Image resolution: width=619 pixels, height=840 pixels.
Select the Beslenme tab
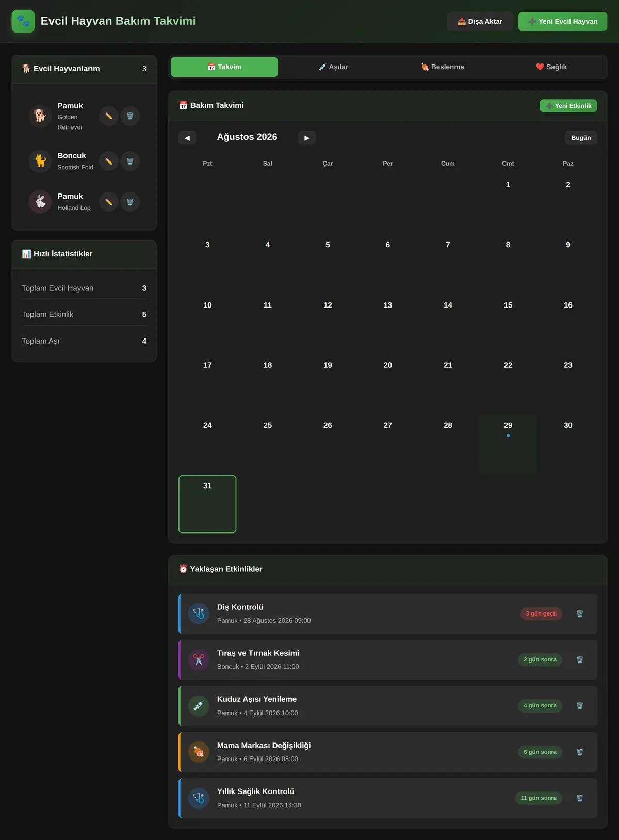pyautogui.click(x=443, y=67)
